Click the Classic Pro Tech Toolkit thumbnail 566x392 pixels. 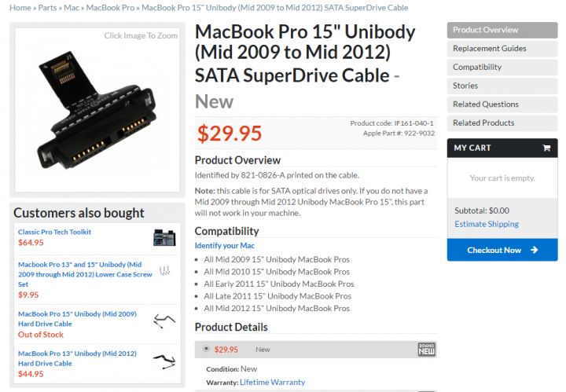pyautogui.click(x=164, y=238)
